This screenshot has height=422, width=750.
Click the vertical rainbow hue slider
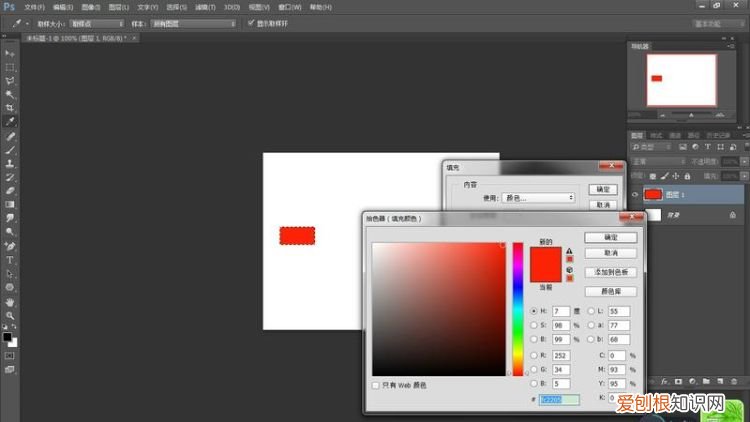click(x=518, y=309)
